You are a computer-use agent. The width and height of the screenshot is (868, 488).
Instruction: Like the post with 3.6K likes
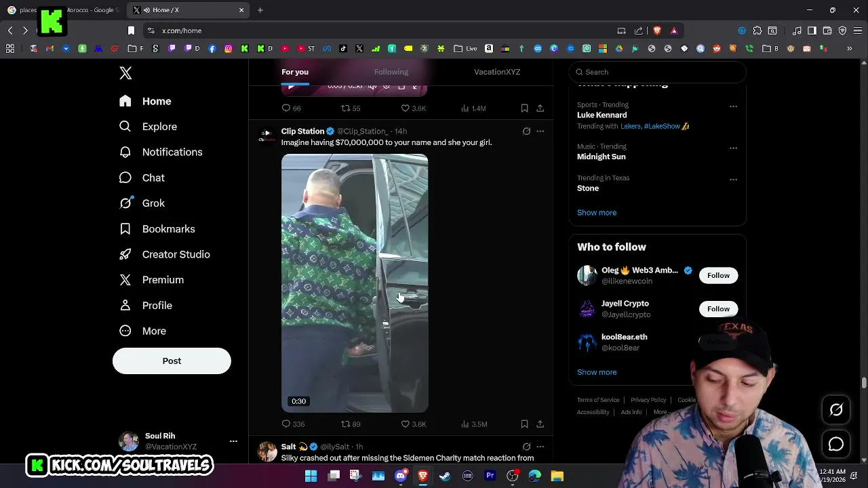(413, 108)
